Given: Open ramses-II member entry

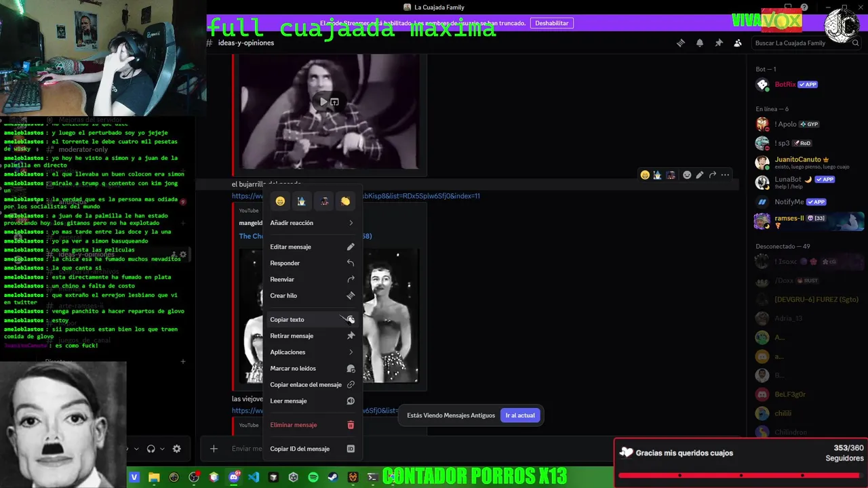Looking at the screenshot, I should coord(807,222).
